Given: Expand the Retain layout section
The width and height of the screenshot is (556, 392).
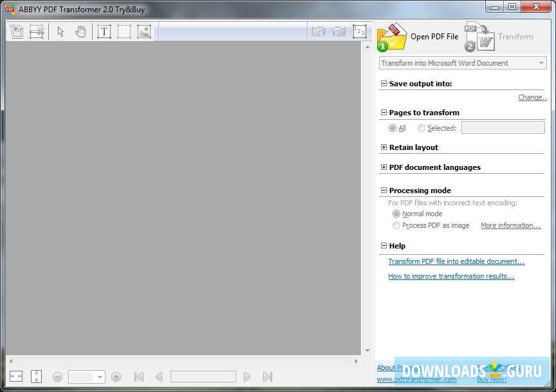Looking at the screenshot, I should point(384,147).
